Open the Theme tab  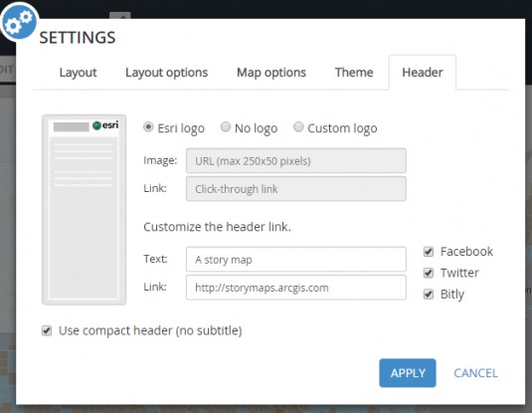coord(354,73)
